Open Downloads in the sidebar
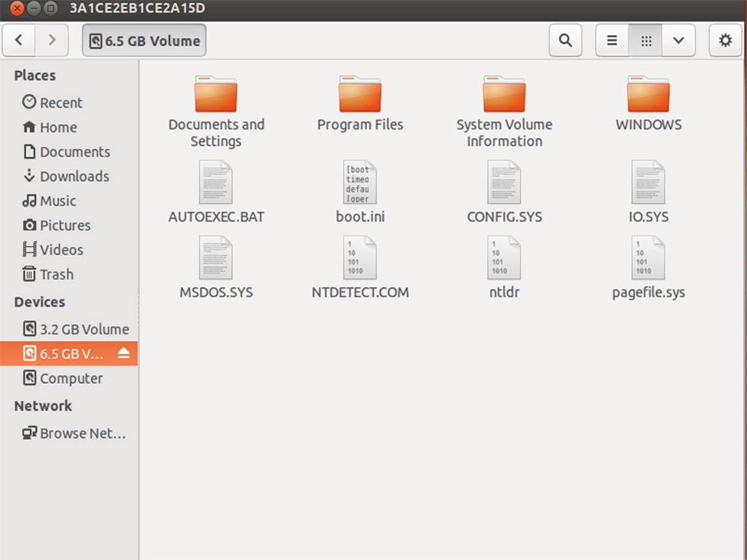Screen dimensions: 747x560 (69, 176)
